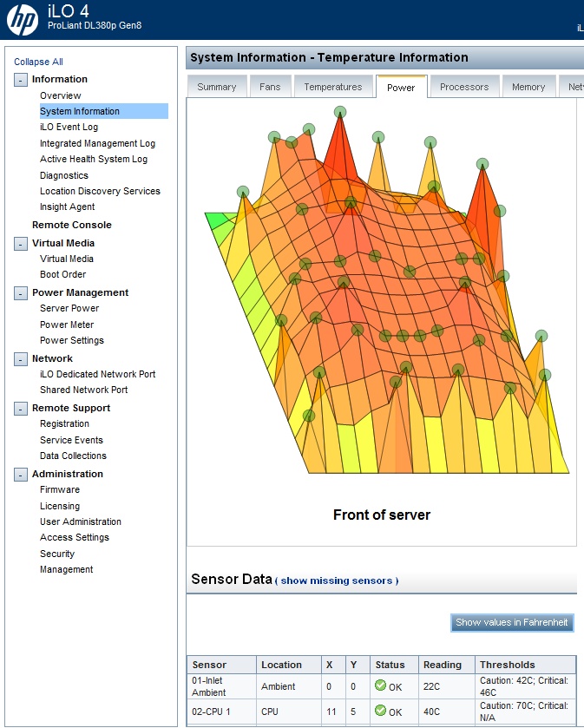Collapse the Information section
Image resolution: width=584 pixels, height=728 pixels.
pyautogui.click(x=21, y=80)
